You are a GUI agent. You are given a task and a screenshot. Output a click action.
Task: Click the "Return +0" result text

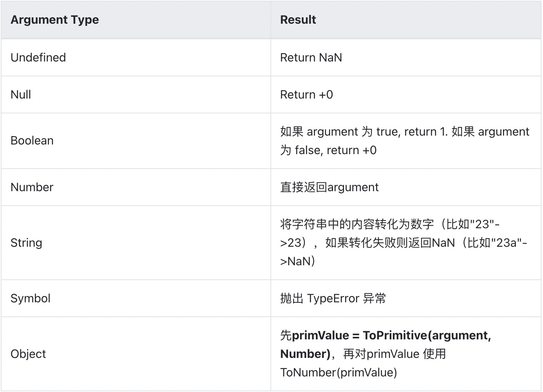point(306,95)
